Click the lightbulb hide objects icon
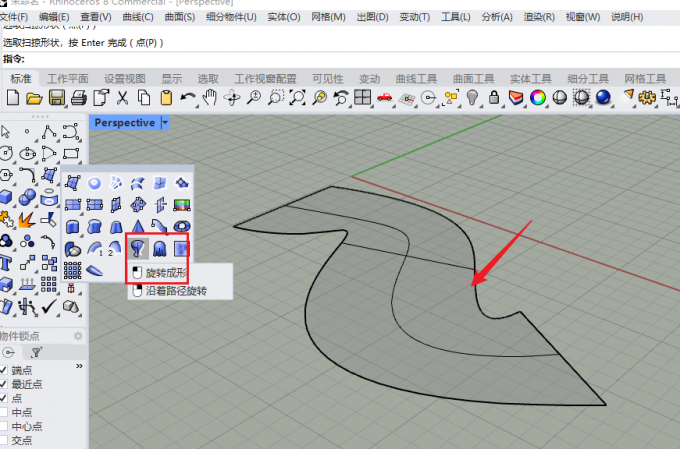680x449 pixels. click(x=472, y=98)
